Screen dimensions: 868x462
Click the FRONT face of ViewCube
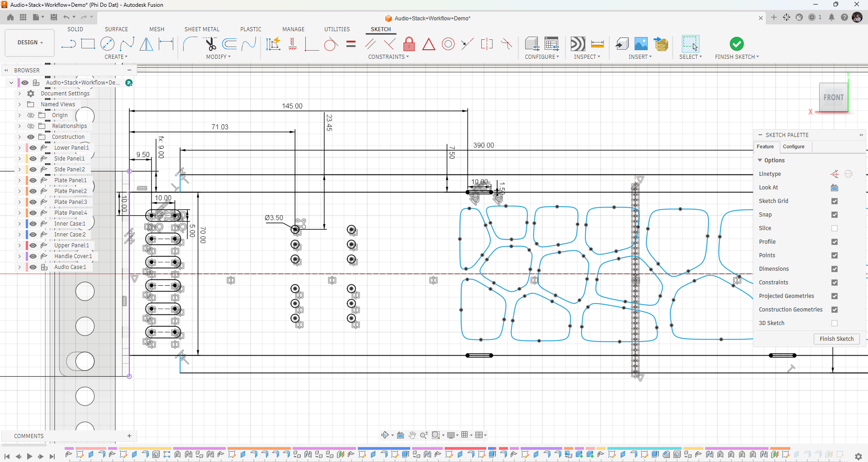833,97
